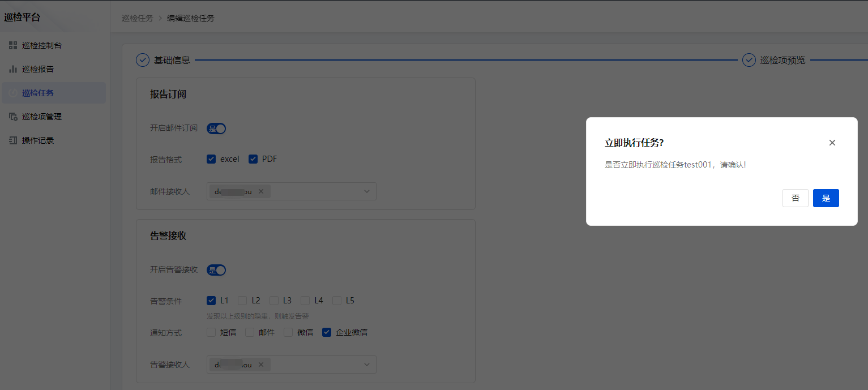Open 巡检任务 in the sidebar menu

pos(38,93)
